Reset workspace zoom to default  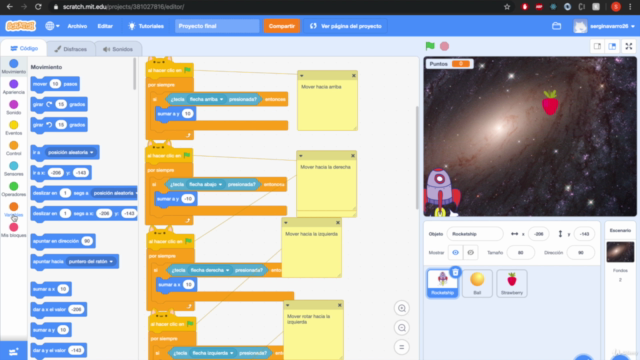click(402, 347)
